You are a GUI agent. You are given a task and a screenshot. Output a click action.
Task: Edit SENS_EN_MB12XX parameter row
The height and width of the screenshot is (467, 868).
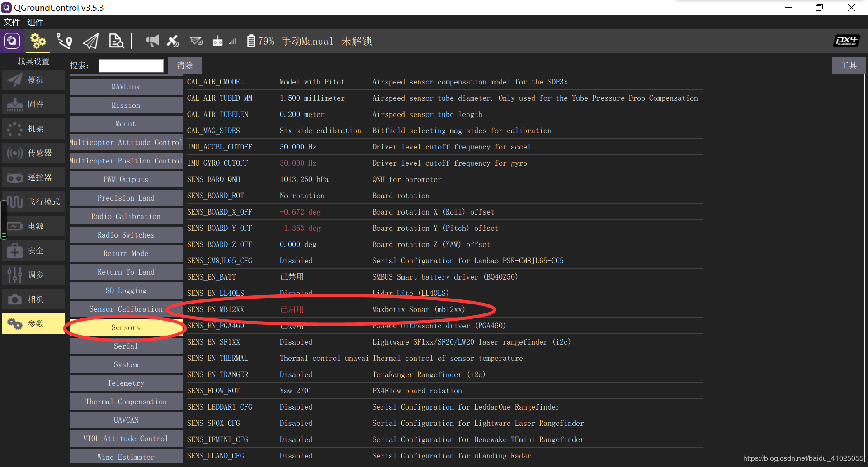pyautogui.click(x=444, y=309)
